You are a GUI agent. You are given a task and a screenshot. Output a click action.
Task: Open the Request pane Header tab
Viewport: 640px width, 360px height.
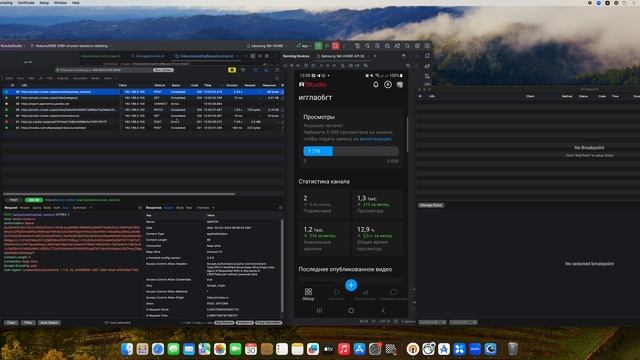click(25, 208)
